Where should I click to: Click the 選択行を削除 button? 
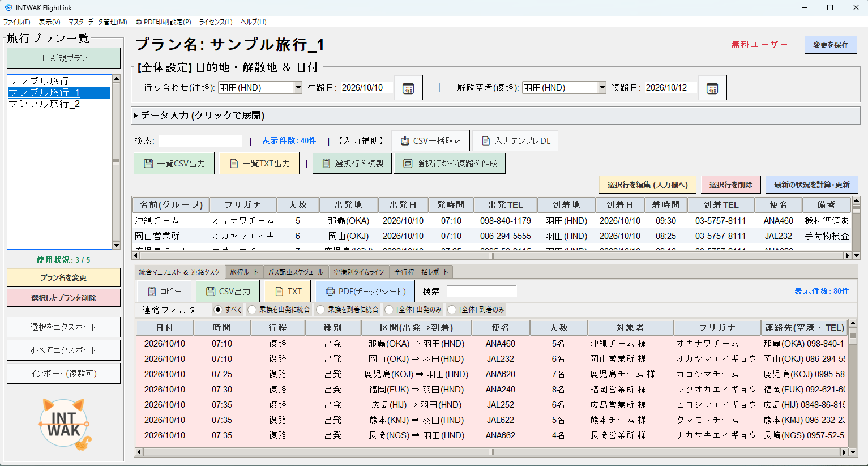[x=730, y=185]
